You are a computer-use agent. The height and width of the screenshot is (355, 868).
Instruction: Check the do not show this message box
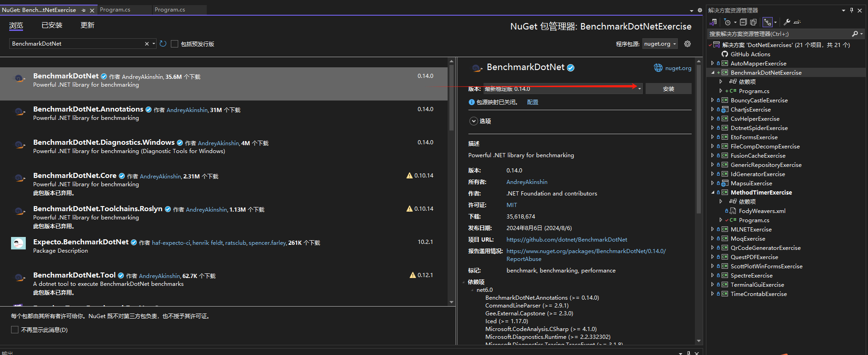coord(15,330)
